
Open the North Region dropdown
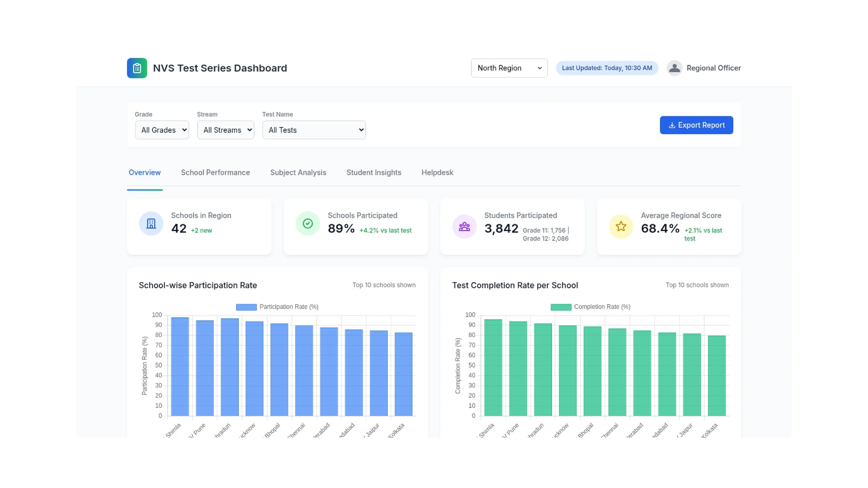[x=509, y=68]
